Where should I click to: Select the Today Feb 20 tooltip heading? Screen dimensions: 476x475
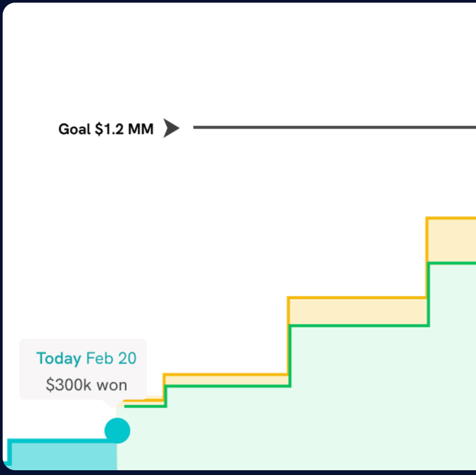click(x=86, y=359)
